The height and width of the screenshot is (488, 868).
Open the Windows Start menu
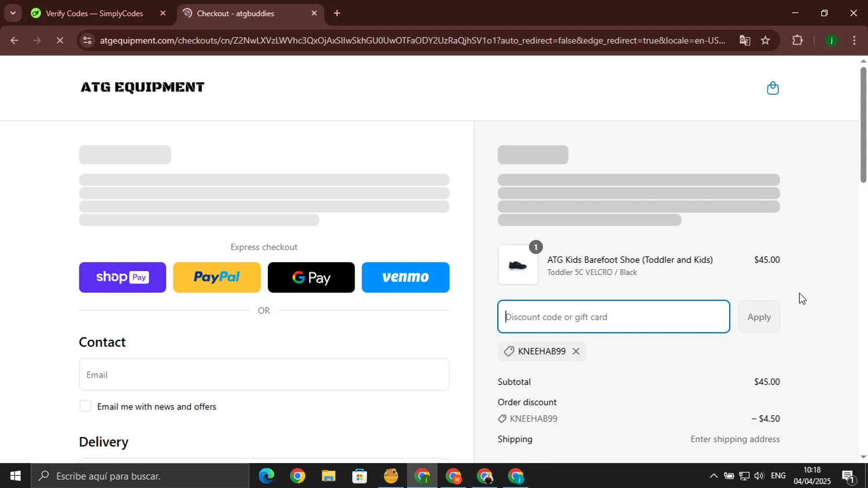[15, 476]
